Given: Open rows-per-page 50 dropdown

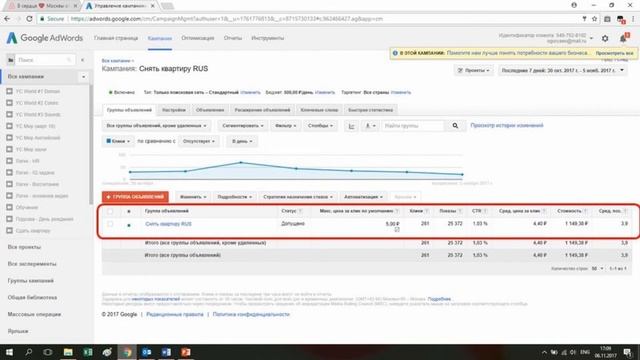Looking at the screenshot, I should [598, 269].
